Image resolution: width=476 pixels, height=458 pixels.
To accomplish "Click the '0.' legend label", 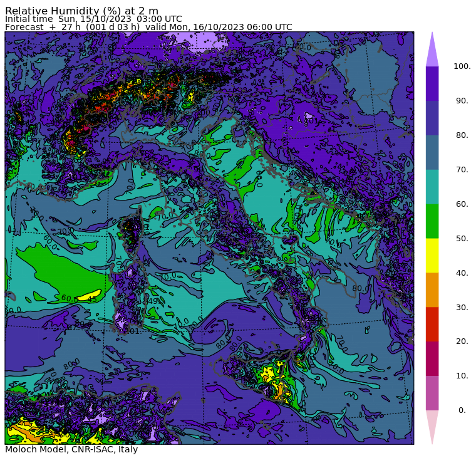I will [x=462, y=410].
